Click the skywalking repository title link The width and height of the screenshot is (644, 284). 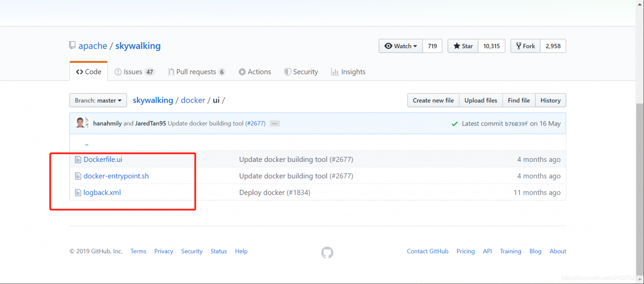point(138,46)
